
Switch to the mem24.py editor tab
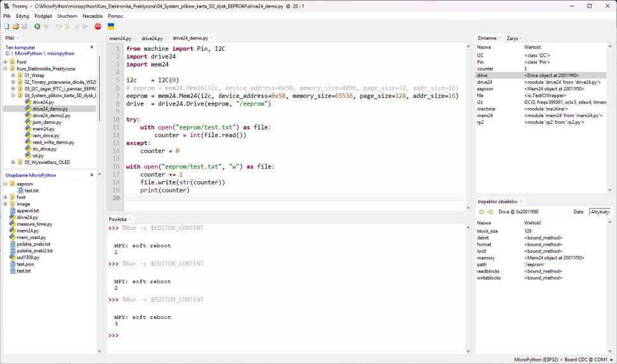(120, 38)
